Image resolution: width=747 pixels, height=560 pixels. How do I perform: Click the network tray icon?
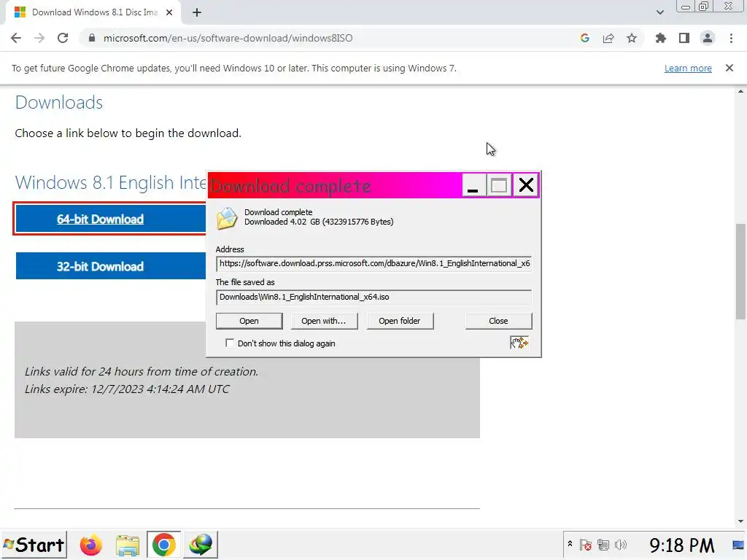coord(603,545)
